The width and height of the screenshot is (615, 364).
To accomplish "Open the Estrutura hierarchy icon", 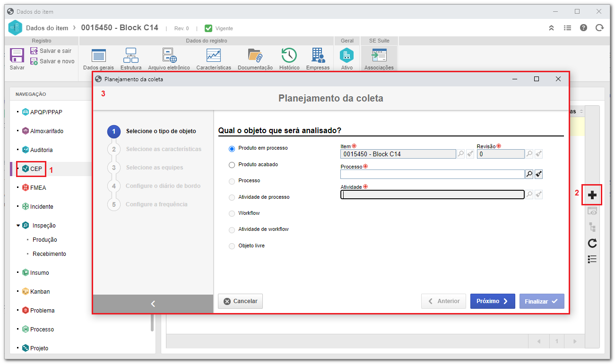I will pos(131,55).
